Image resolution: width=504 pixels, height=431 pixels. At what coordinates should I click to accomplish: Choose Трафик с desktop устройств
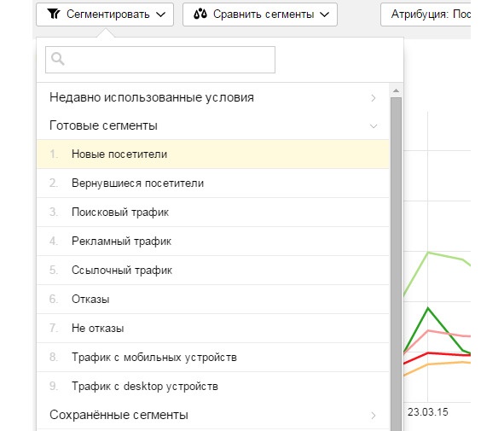(x=213, y=386)
